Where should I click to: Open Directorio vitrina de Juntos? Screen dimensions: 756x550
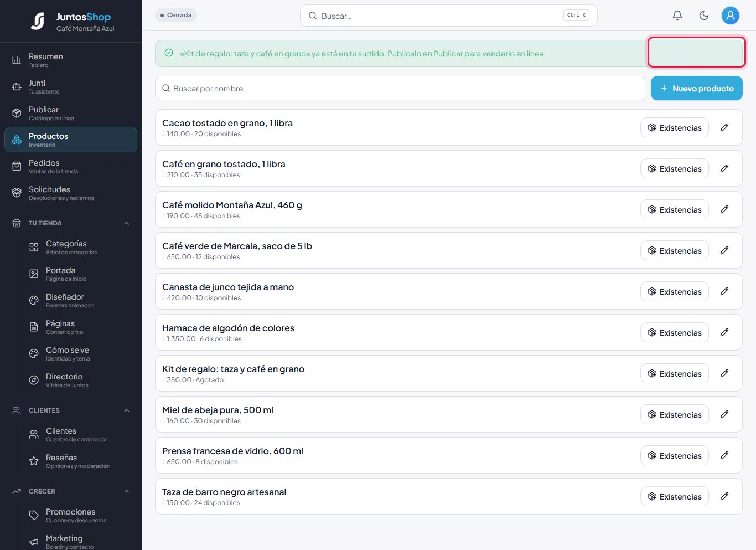click(x=79, y=380)
